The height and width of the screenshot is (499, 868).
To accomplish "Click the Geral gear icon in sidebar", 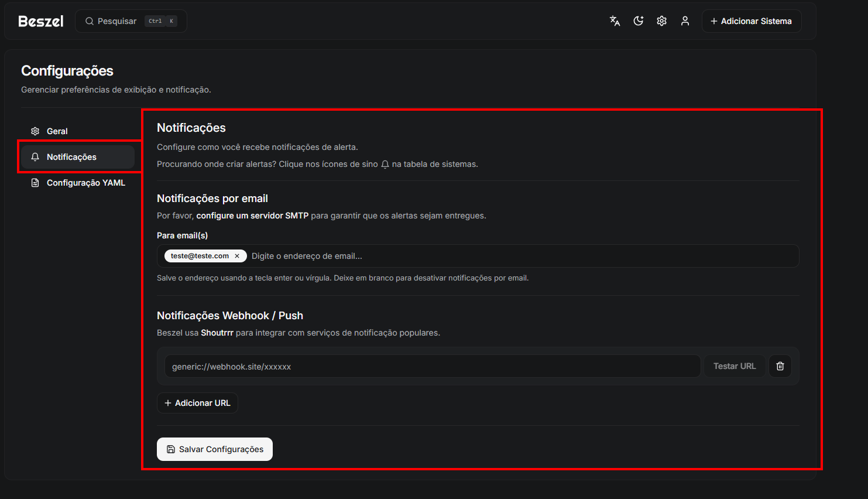I will 35,131.
